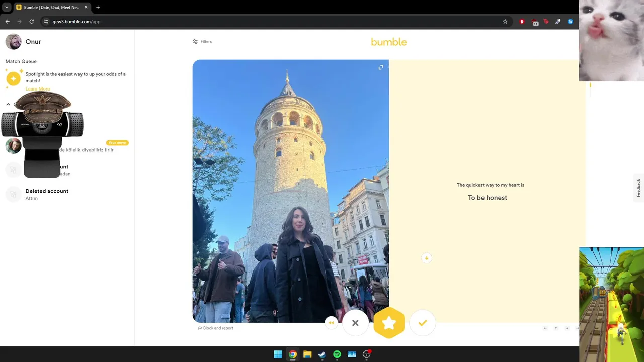
Task: Reload the page
Action: [x=31, y=22]
